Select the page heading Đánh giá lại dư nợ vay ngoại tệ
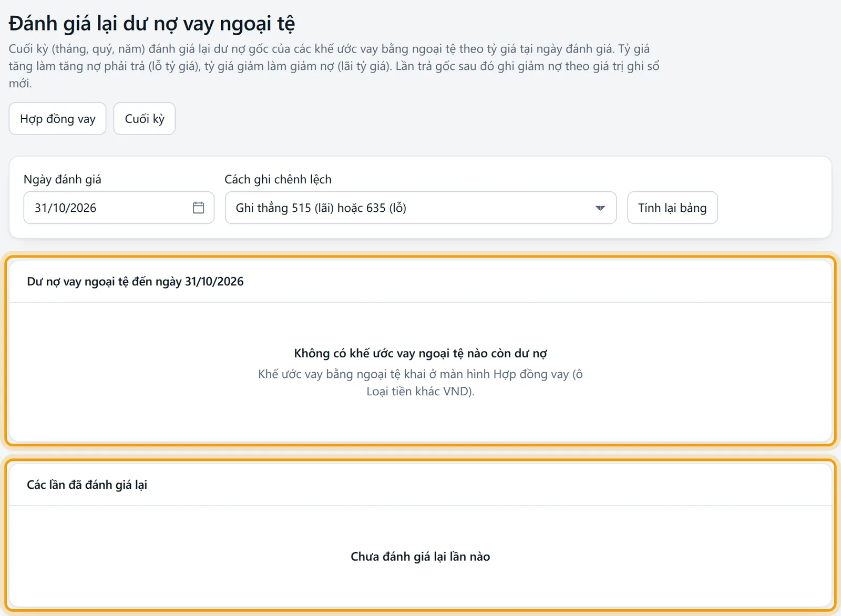 152,24
